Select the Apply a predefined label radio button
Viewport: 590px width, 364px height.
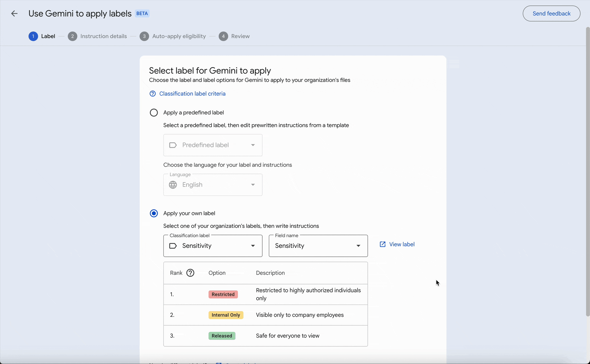click(x=154, y=113)
